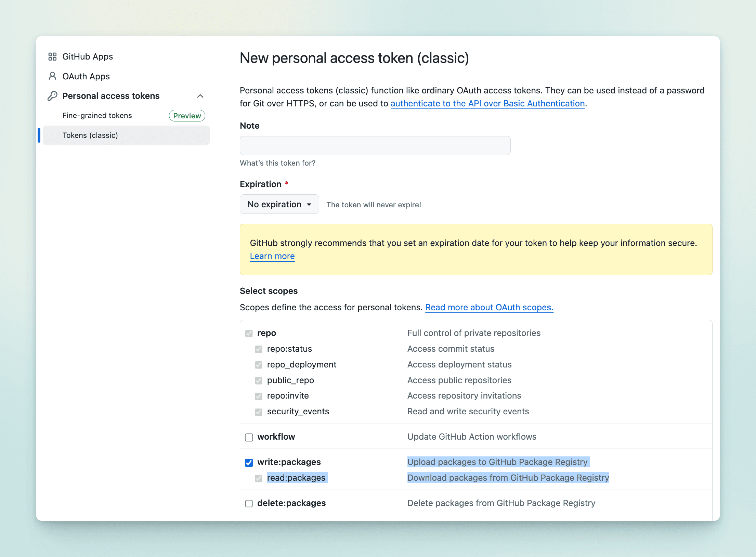
Task: Click the OAuth Apps person icon
Action: click(52, 76)
